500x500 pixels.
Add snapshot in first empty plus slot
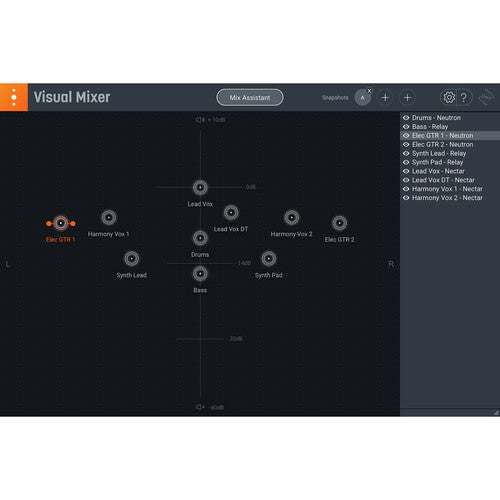(385, 98)
